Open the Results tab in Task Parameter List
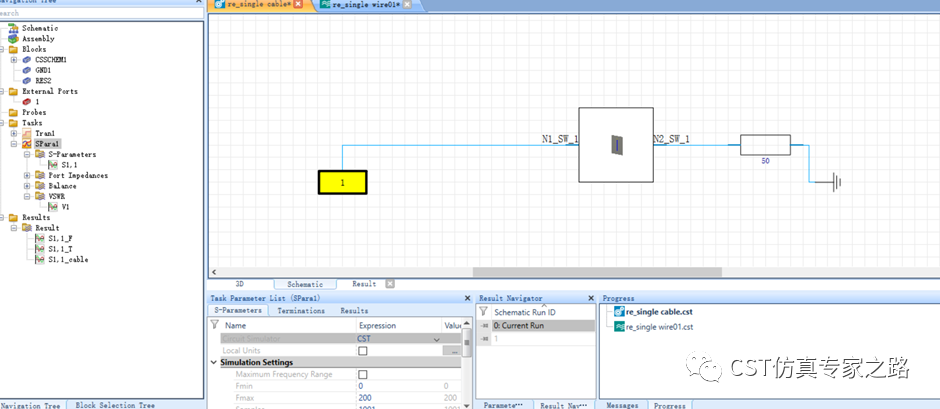 coord(354,311)
